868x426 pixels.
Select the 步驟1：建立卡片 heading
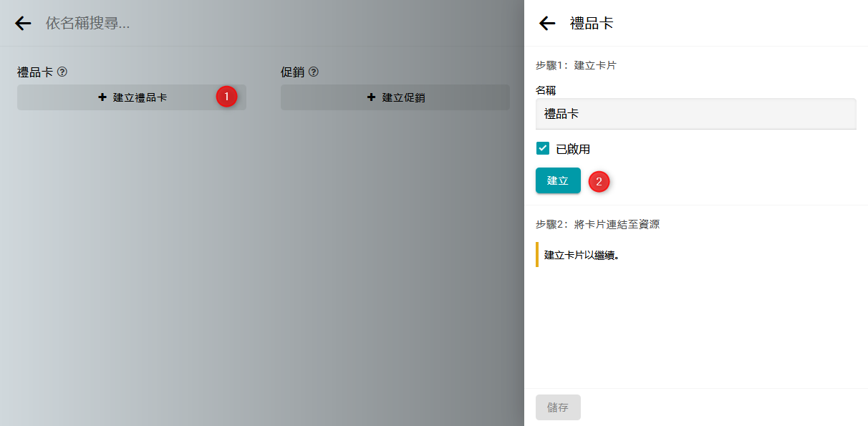[576, 65]
